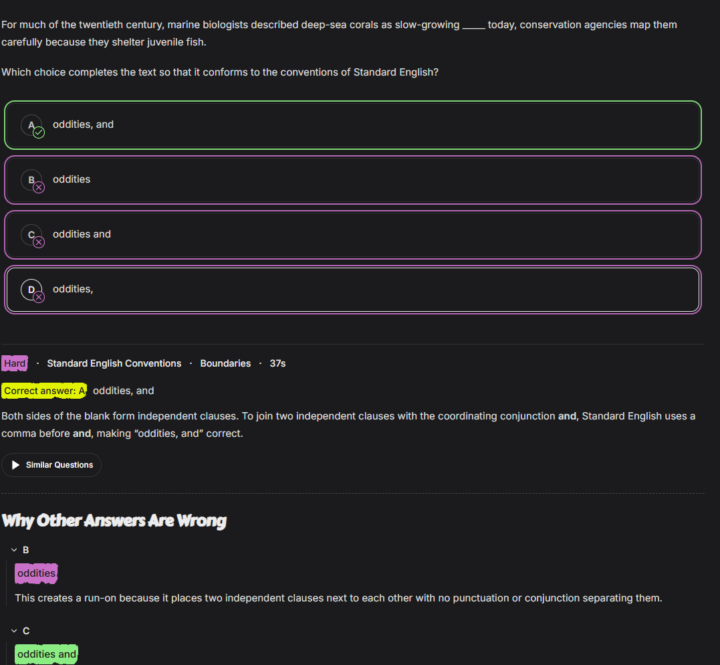Click the Standard English Conventions label
The width and height of the screenshot is (720, 665).
(x=114, y=363)
